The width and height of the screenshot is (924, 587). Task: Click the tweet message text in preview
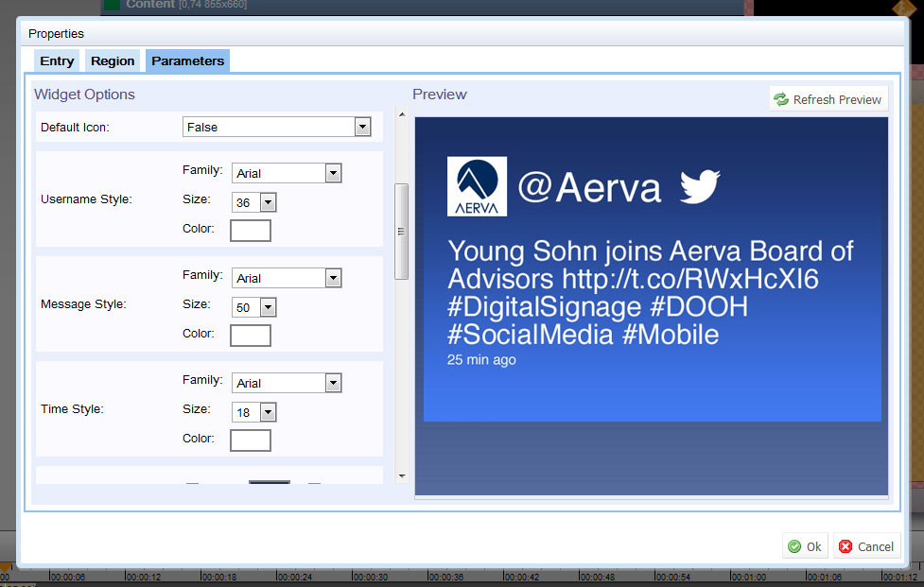click(651, 293)
